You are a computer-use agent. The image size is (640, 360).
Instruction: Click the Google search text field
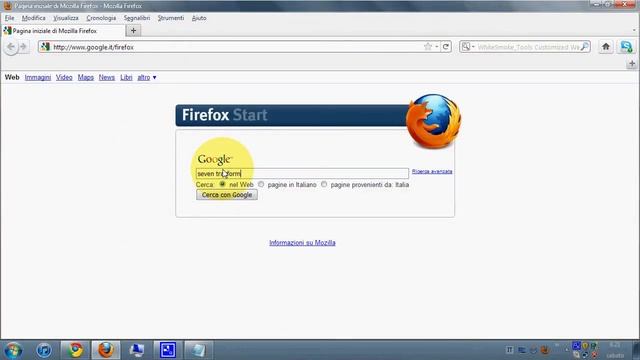pyautogui.click(x=302, y=173)
